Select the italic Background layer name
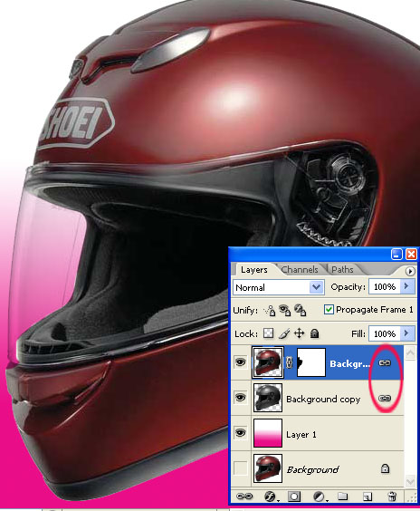 (x=312, y=469)
